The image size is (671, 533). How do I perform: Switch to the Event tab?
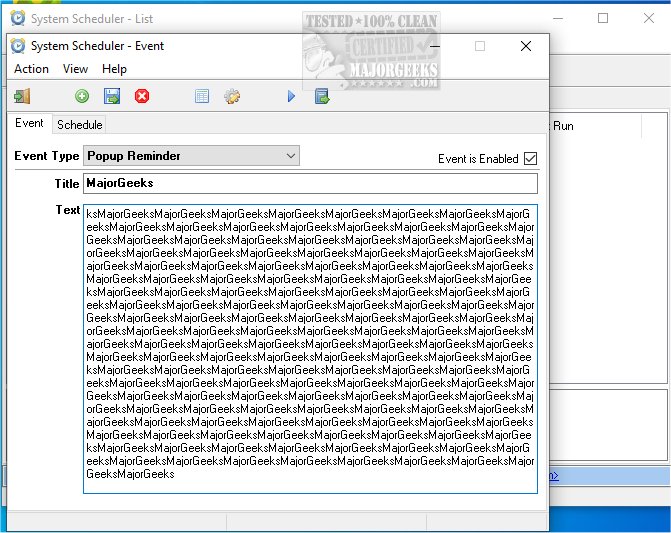[30, 124]
